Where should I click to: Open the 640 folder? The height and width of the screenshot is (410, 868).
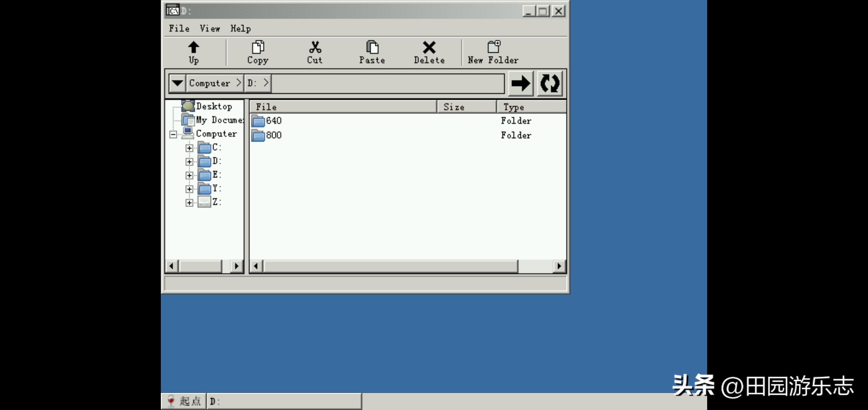273,121
